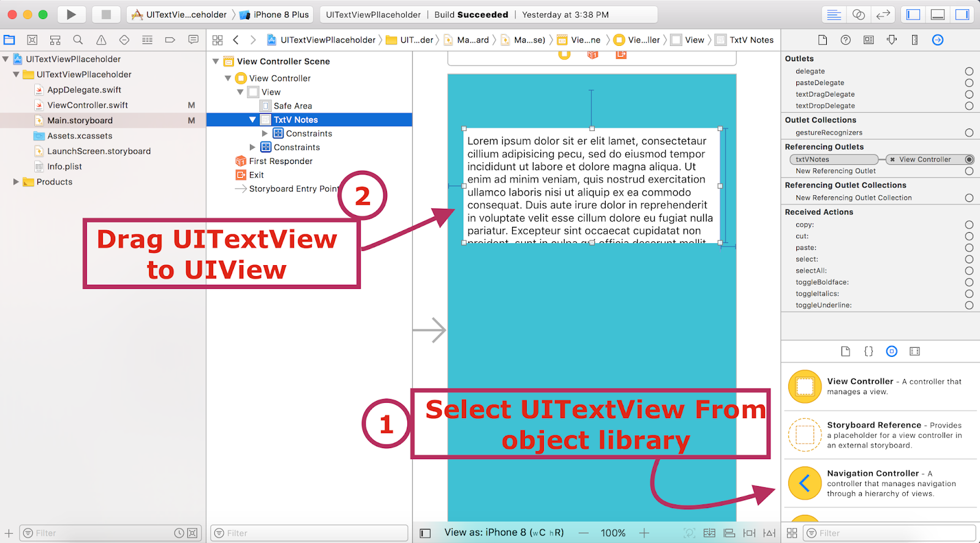Open Resolve Auto Layout Issues menu
The height and width of the screenshot is (543, 980).
pyautogui.click(x=769, y=533)
